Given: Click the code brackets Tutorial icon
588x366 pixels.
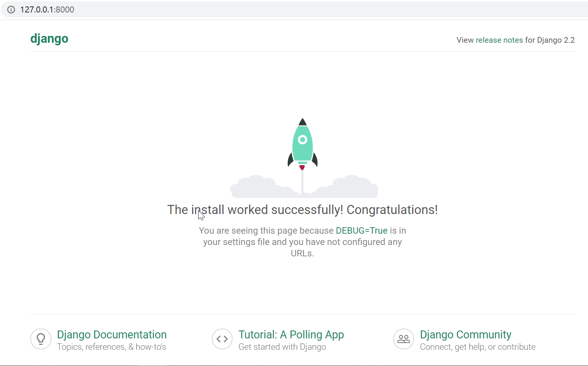Looking at the screenshot, I should click(222, 339).
